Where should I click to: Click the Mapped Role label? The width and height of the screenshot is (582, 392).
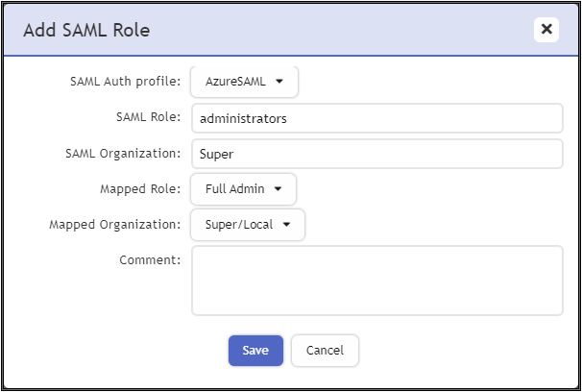pyautogui.click(x=140, y=189)
